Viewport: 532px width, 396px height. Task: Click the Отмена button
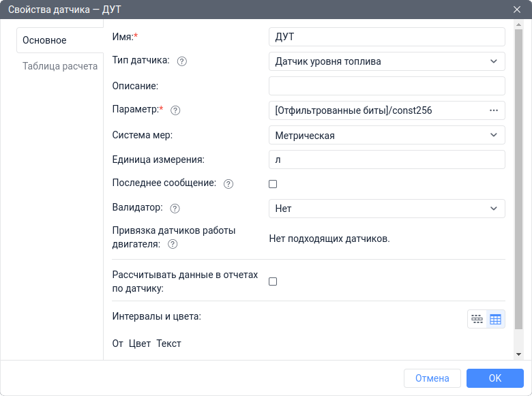point(432,378)
